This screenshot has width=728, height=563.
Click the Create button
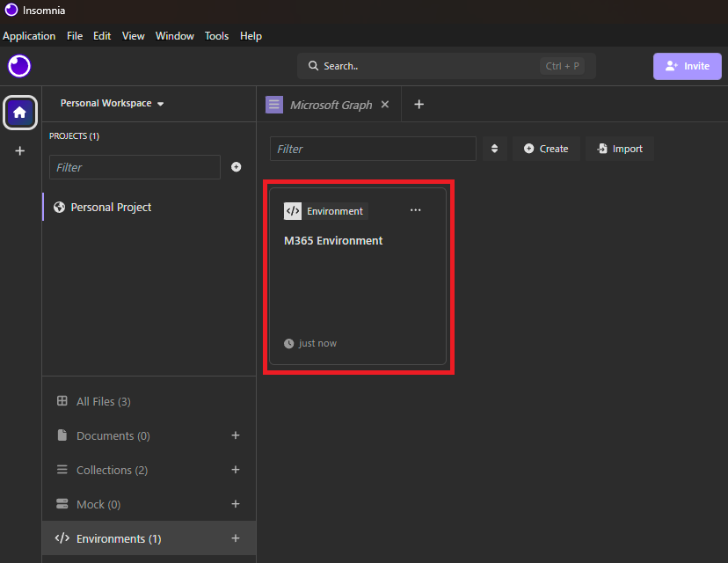(x=545, y=149)
